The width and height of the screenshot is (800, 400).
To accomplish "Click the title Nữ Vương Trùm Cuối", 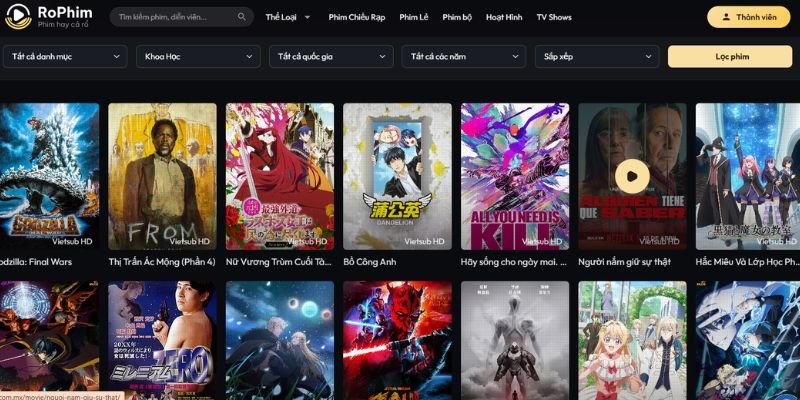I will pos(280,262).
